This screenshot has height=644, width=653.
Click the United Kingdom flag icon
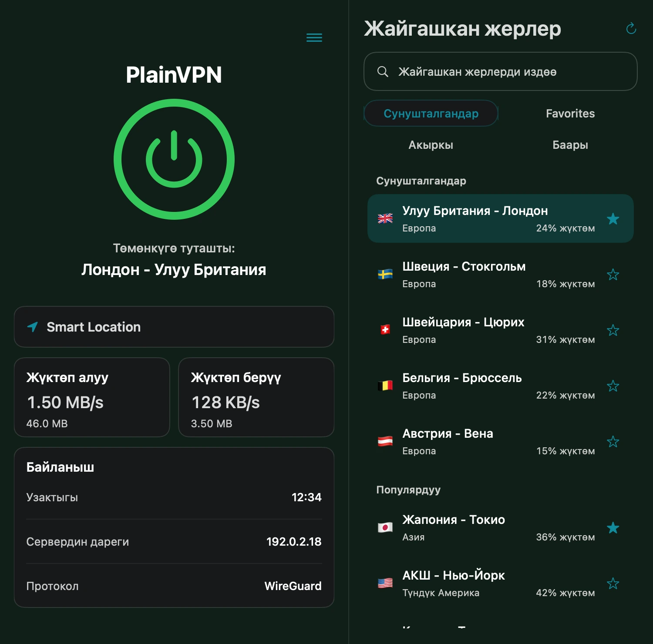coord(385,218)
